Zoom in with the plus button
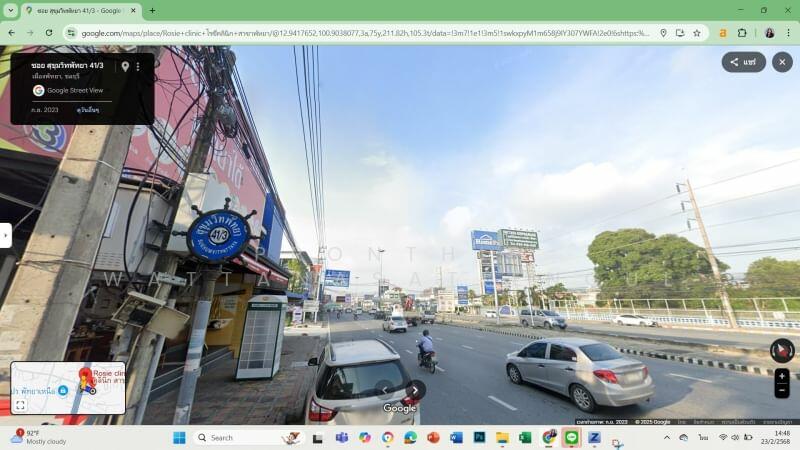Viewport: 800px width, 450px height. (x=782, y=377)
